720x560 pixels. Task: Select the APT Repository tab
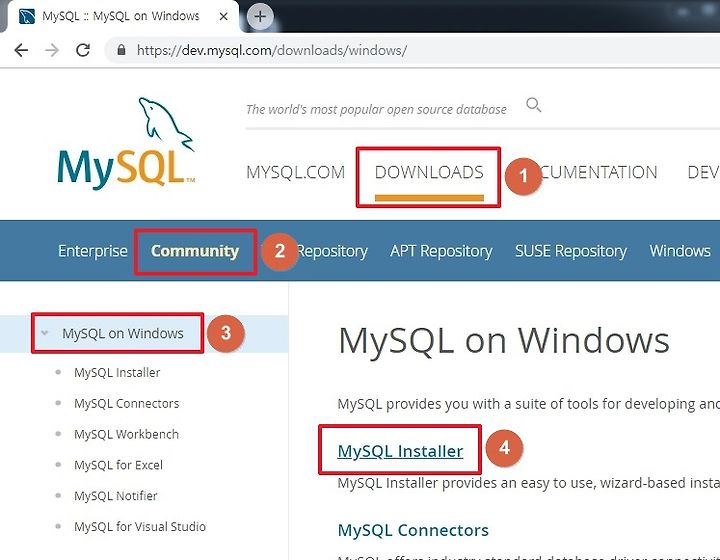(x=441, y=251)
